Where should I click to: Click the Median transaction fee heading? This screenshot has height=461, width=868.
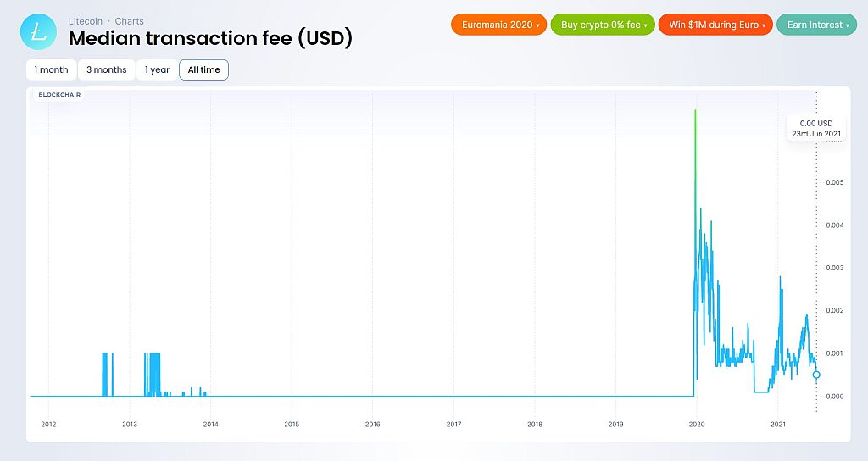point(210,38)
